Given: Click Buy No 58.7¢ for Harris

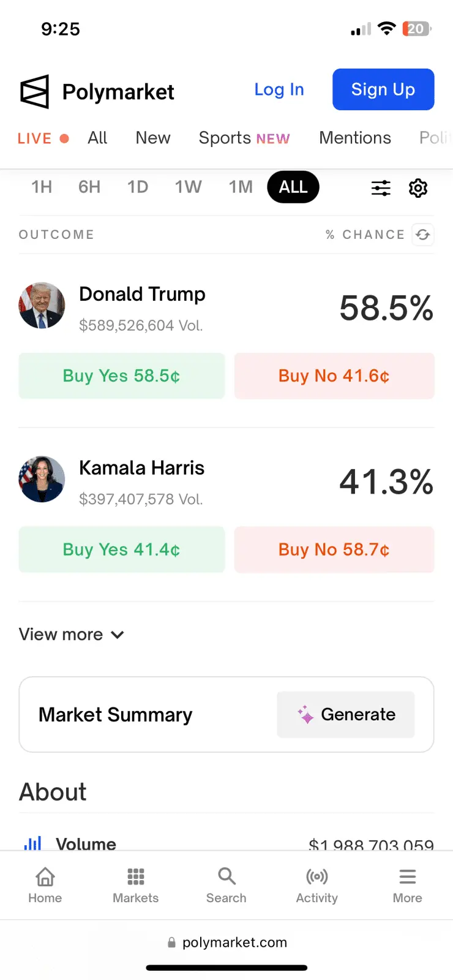Looking at the screenshot, I should pos(334,549).
